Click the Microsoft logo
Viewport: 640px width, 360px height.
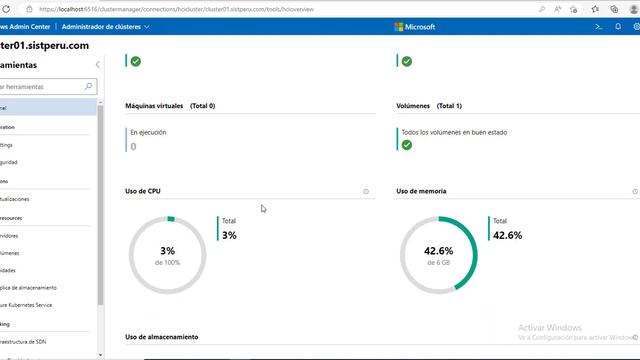click(415, 27)
